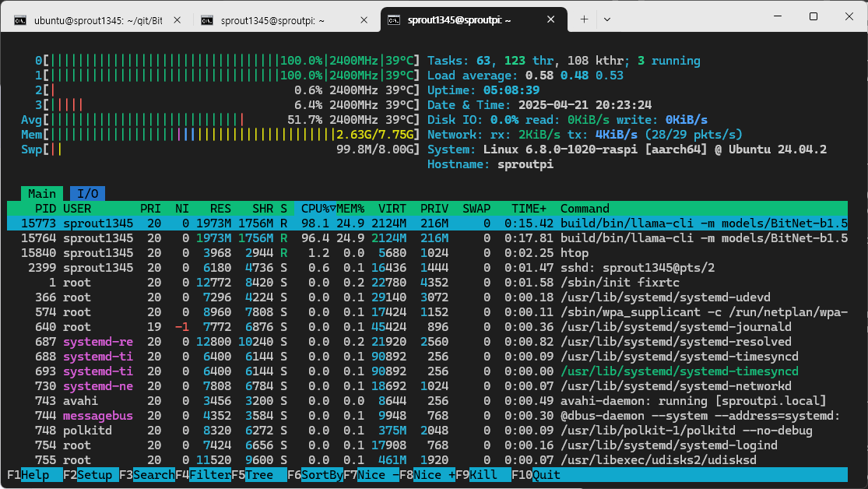Sort by USER column header

point(78,209)
